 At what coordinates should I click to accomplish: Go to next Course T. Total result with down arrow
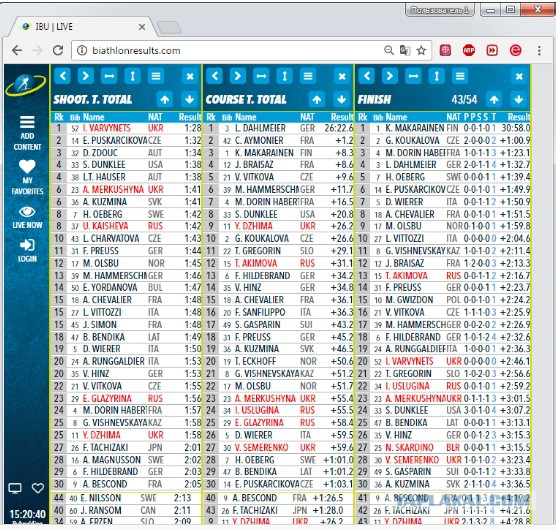(341, 100)
